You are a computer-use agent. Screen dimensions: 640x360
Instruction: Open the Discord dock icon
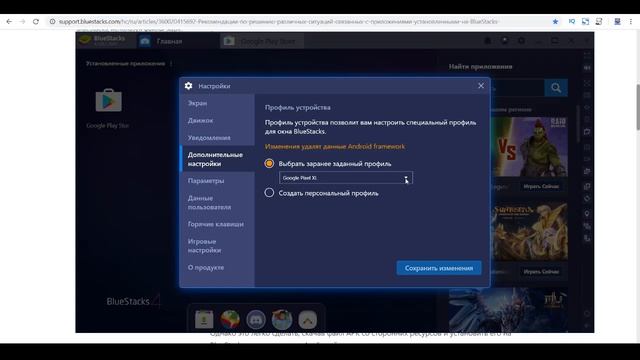(256, 319)
